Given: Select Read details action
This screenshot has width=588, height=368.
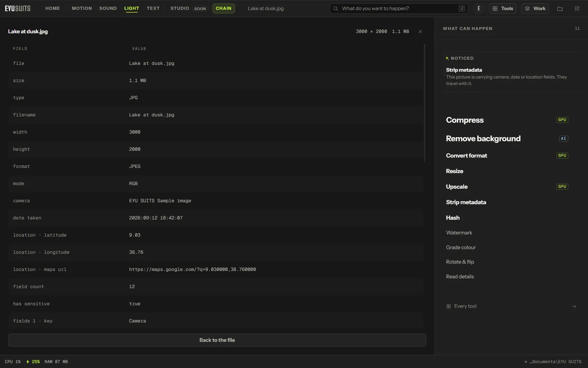Looking at the screenshot, I should click(x=460, y=277).
